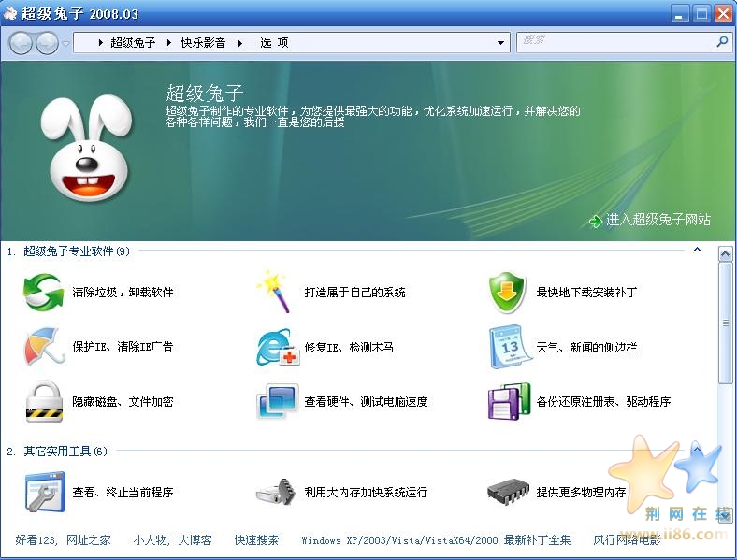Open the padlock disk hiding icon

click(x=44, y=401)
